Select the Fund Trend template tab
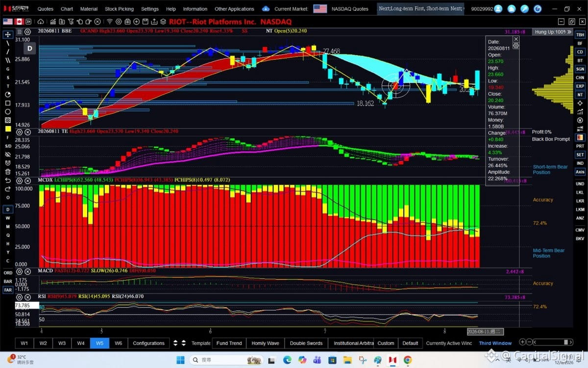The width and height of the screenshot is (588, 368). [229, 343]
